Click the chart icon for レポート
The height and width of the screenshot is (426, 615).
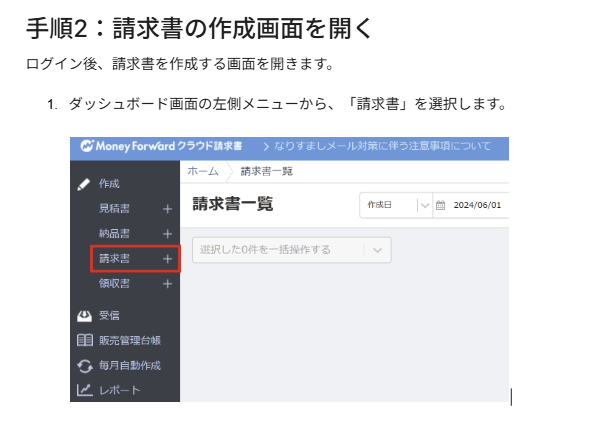(85, 390)
